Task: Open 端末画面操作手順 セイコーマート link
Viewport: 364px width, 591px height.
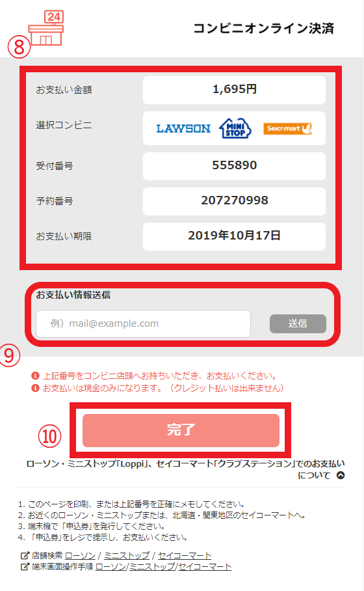Action: (x=205, y=566)
